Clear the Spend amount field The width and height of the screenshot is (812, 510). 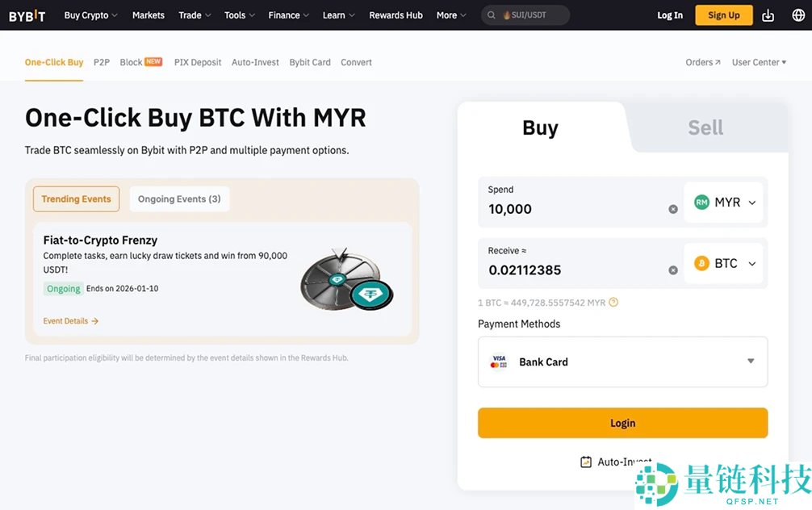pos(673,209)
